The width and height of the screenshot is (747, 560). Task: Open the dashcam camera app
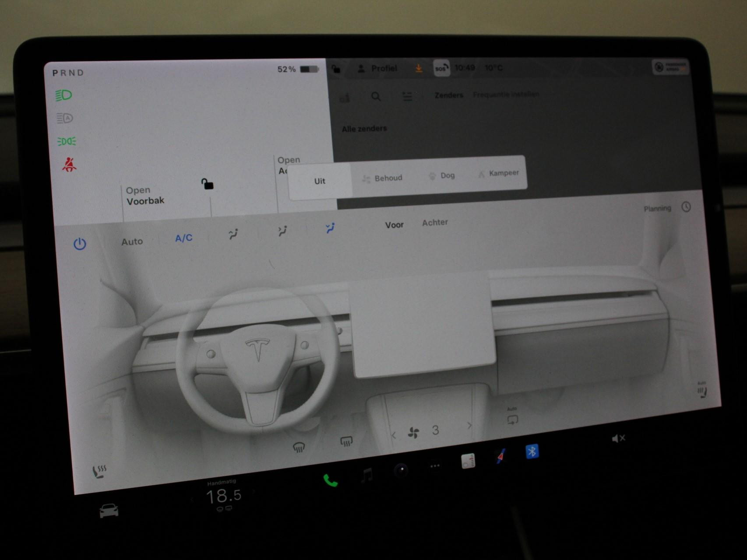[401, 470]
